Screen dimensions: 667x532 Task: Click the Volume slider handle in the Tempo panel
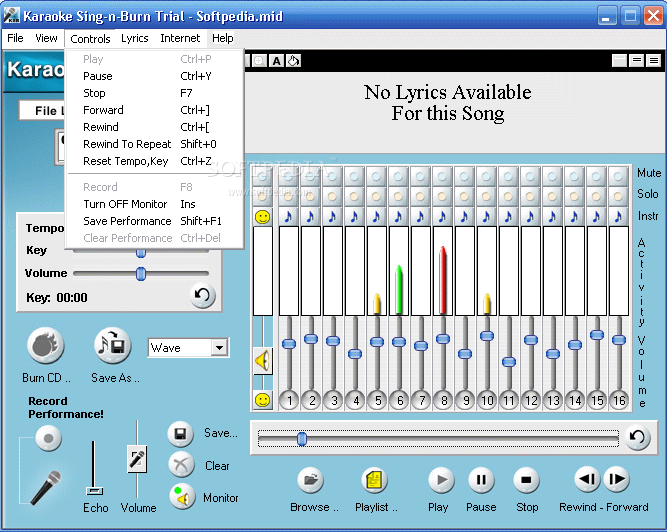141,273
